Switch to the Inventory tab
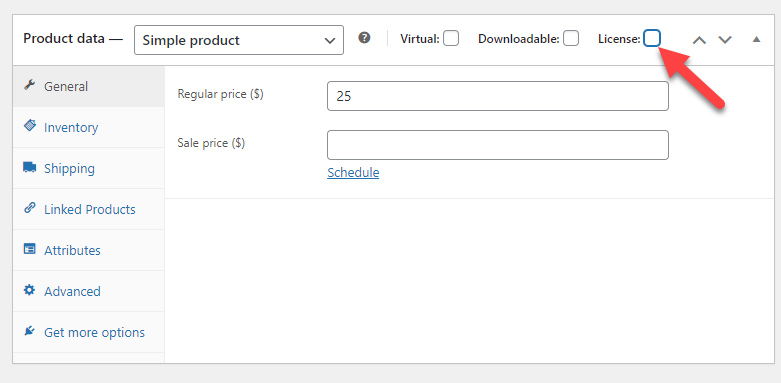781x383 pixels. coord(89,128)
